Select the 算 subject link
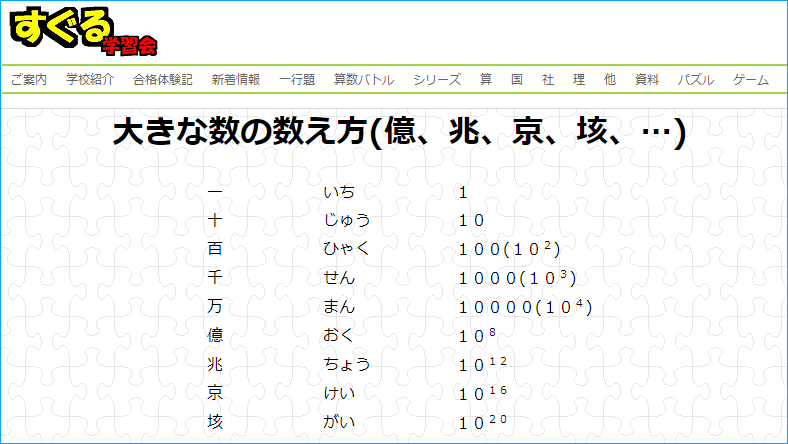The image size is (788, 444). pyautogui.click(x=486, y=79)
